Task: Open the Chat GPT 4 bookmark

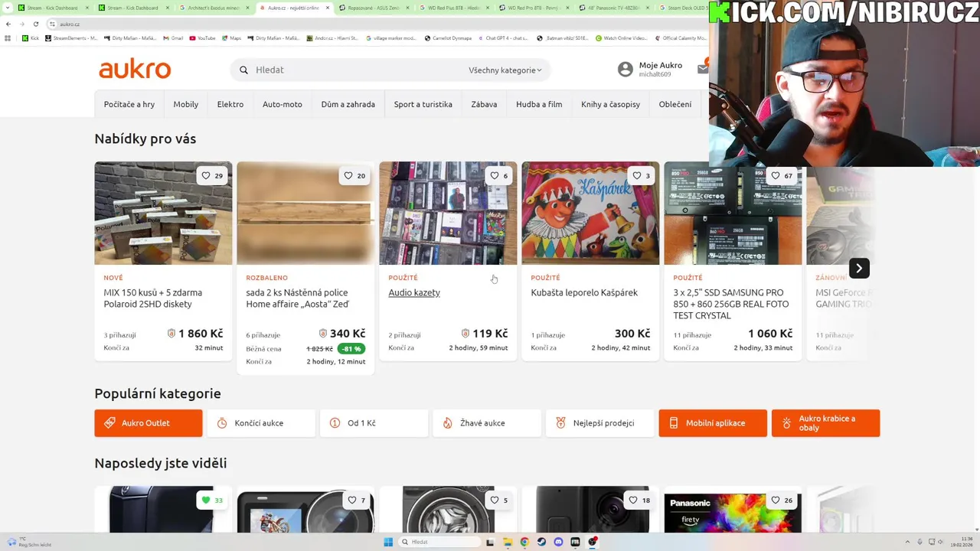Action: point(502,37)
